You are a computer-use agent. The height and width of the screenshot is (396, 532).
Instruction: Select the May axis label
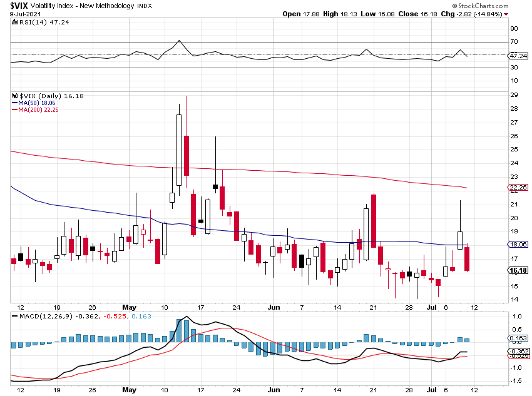click(x=130, y=307)
